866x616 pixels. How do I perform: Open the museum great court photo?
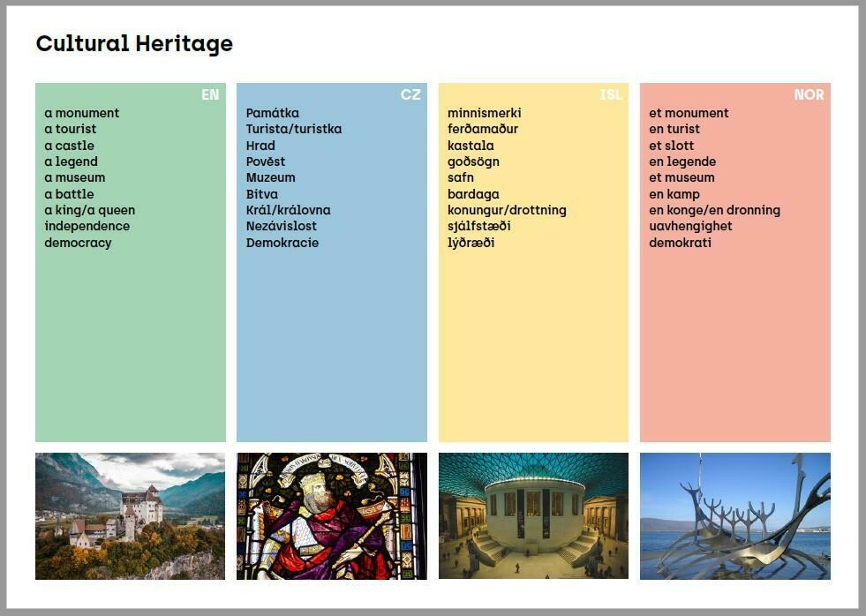tap(533, 516)
